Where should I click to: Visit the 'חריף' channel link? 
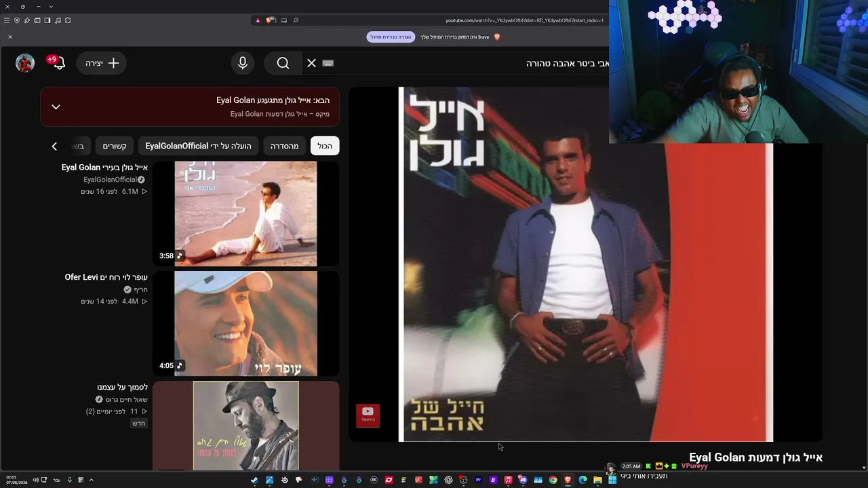click(140, 289)
